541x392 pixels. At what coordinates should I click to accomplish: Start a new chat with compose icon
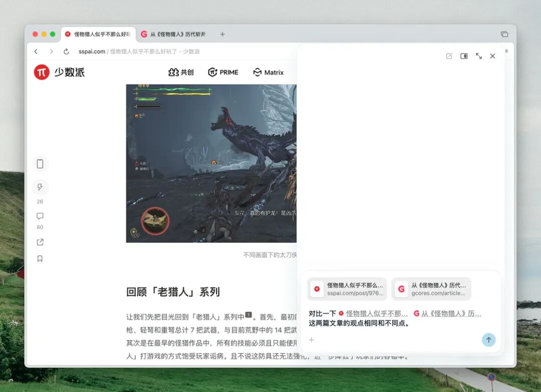point(449,56)
